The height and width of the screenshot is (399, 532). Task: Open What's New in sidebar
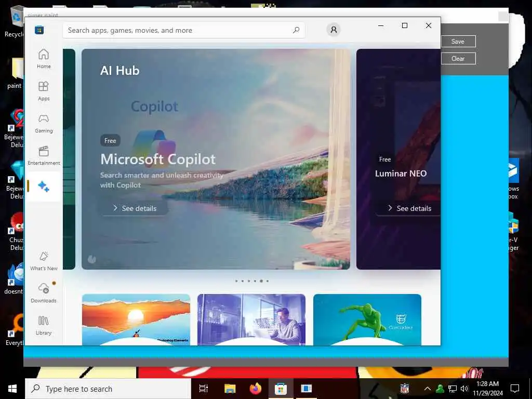44,261
